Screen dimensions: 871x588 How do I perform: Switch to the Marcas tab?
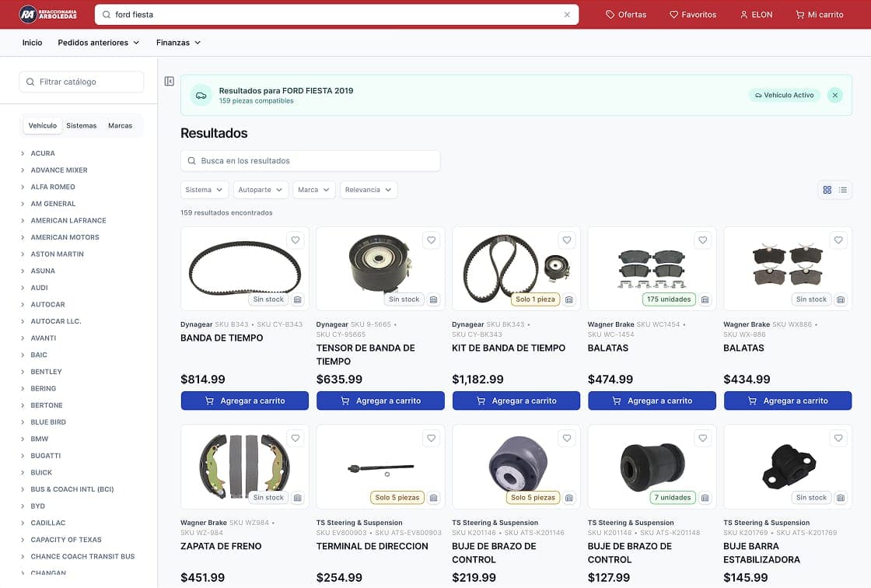click(120, 125)
